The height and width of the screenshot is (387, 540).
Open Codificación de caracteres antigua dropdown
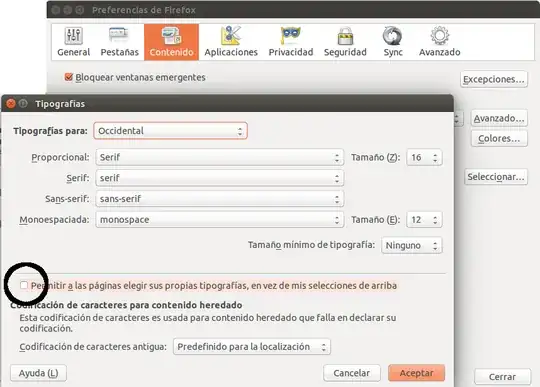[x=252, y=346]
